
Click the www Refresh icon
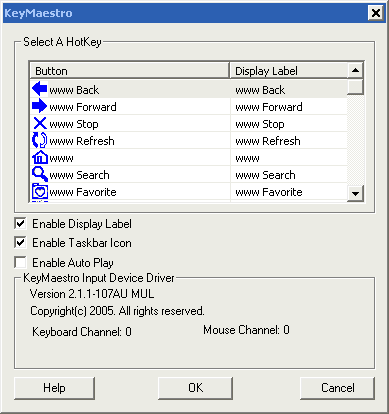pyautogui.click(x=40, y=140)
